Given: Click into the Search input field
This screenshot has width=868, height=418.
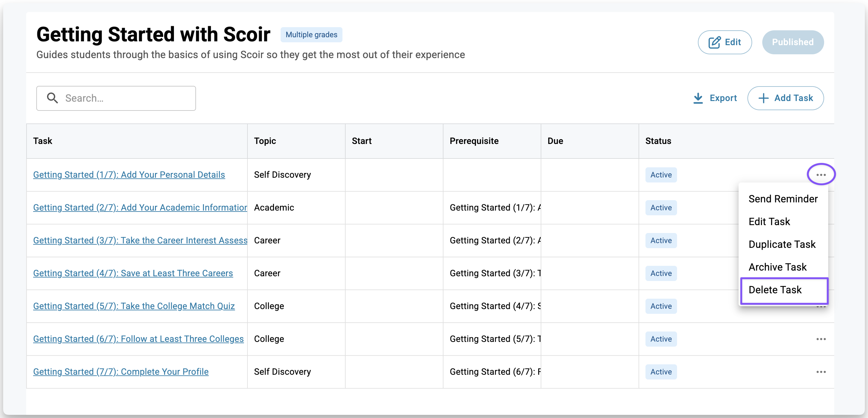Looking at the screenshot, I should pyautogui.click(x=128, y=98).
